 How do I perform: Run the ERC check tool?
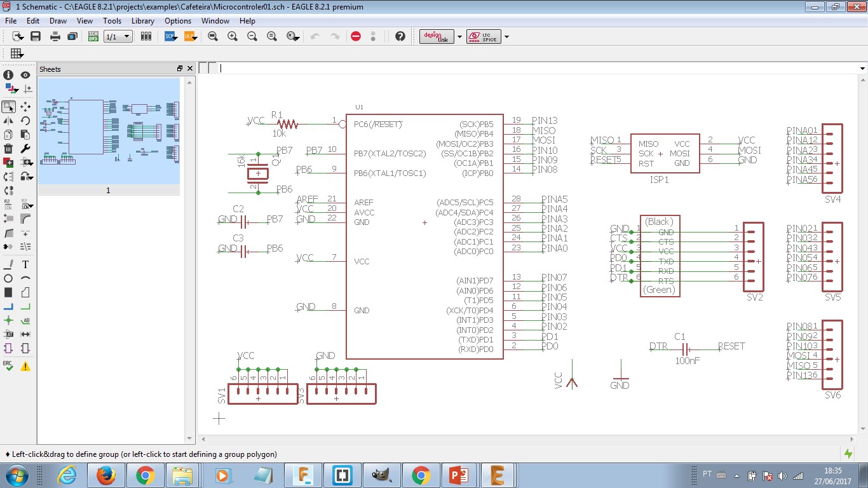coord(9,366)
